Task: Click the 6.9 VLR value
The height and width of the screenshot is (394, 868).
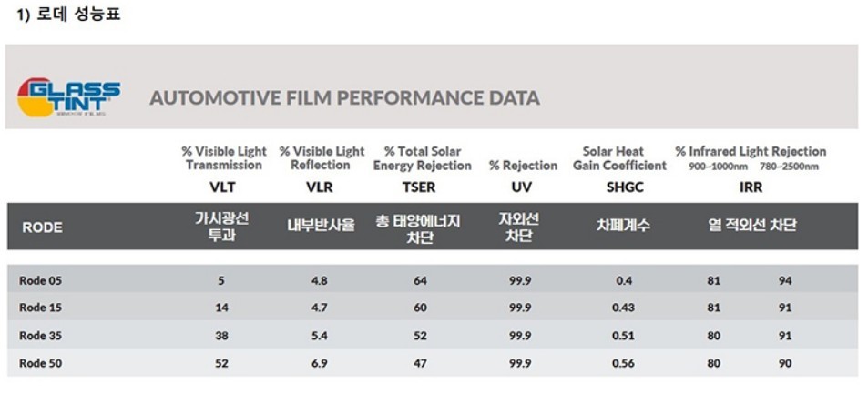Action: pyautogui.click(x=320, y=362)
